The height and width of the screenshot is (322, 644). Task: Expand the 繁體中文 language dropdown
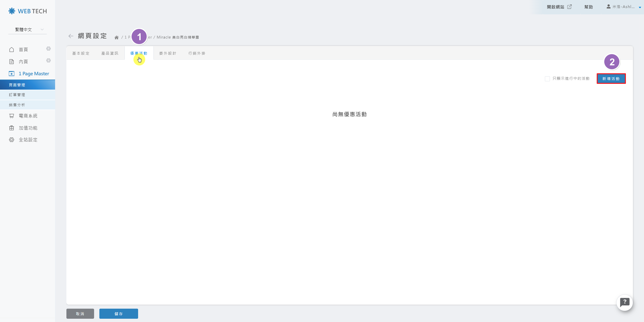pyautogui.click(x=27, y=30)
